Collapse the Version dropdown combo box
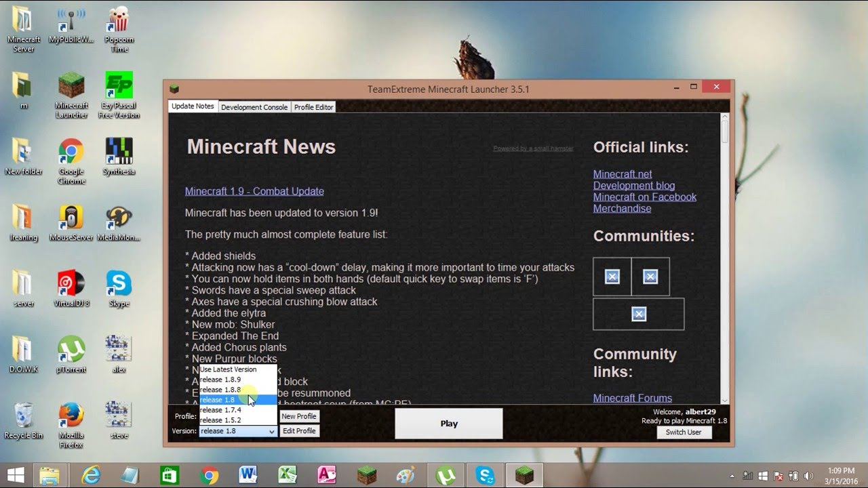This screenshot has height=488, width=868. point(238,431)
